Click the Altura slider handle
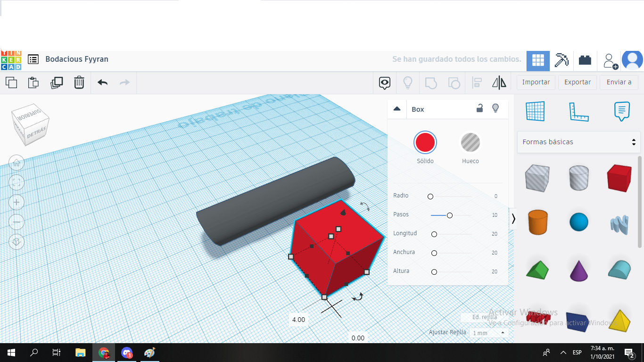This screenshot has width=644, height=362. tap(434, 272)
